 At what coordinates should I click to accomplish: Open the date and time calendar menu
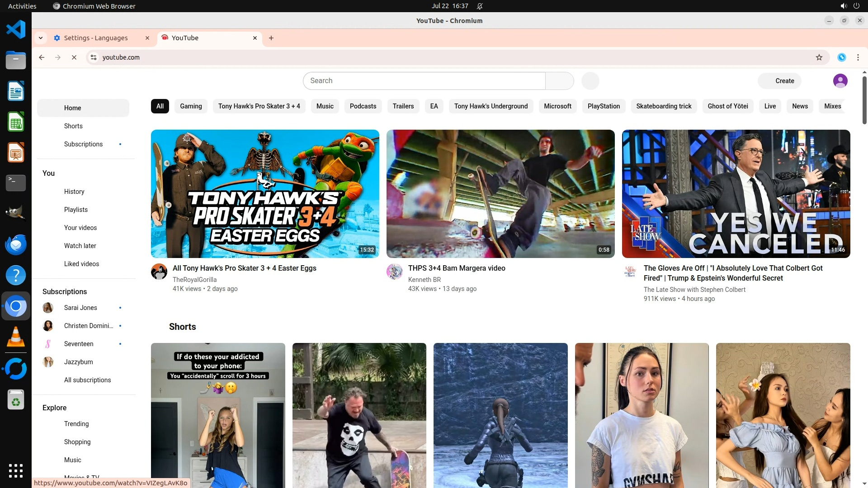[449, 6]
